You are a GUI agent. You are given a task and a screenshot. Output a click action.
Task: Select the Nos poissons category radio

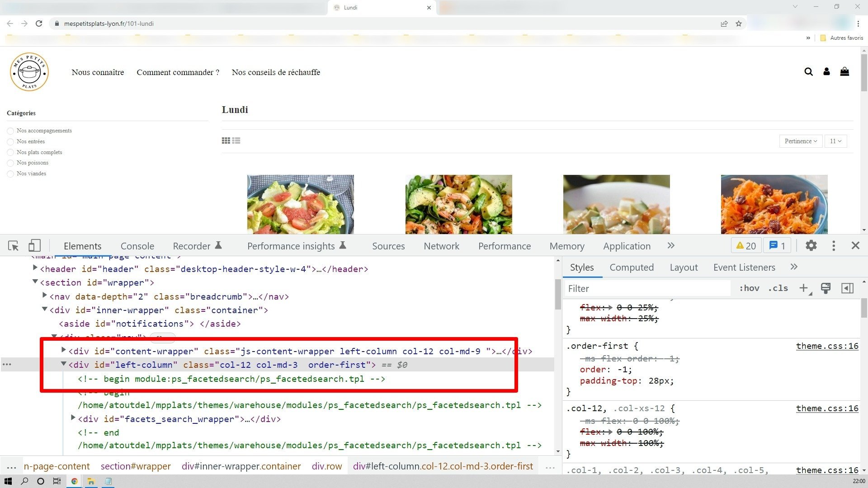pyautogui.click(x=10, y=163)
